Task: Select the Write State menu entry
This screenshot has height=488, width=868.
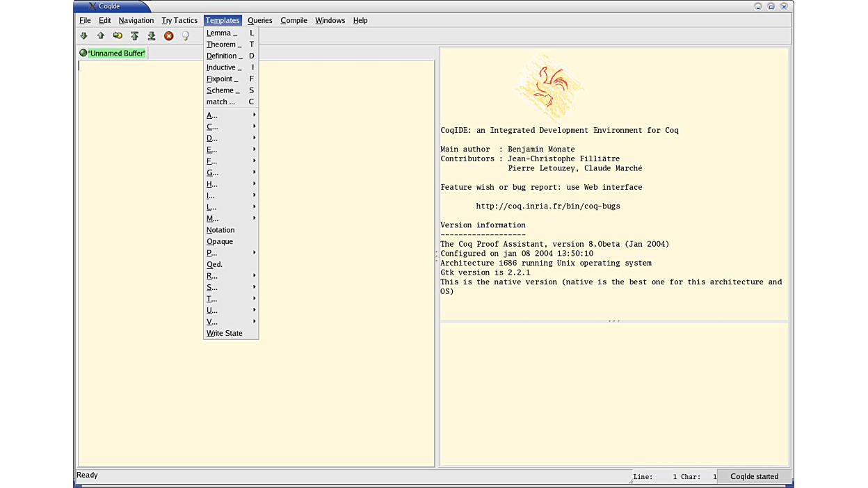Action: coord(225,333)
